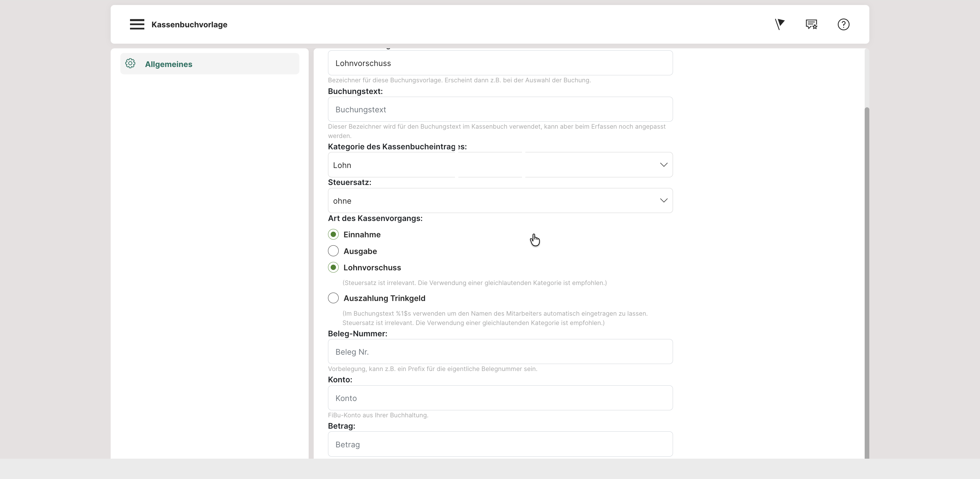
Task: Click the chevron arrow of Steuersatz field
Action: tap(663, 201)
